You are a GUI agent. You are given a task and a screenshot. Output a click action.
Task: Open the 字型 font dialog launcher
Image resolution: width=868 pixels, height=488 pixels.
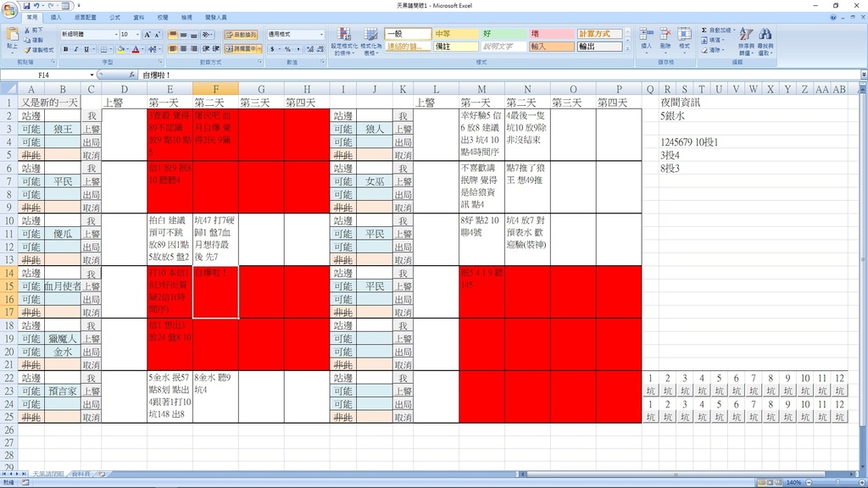[x=160, y=62]
